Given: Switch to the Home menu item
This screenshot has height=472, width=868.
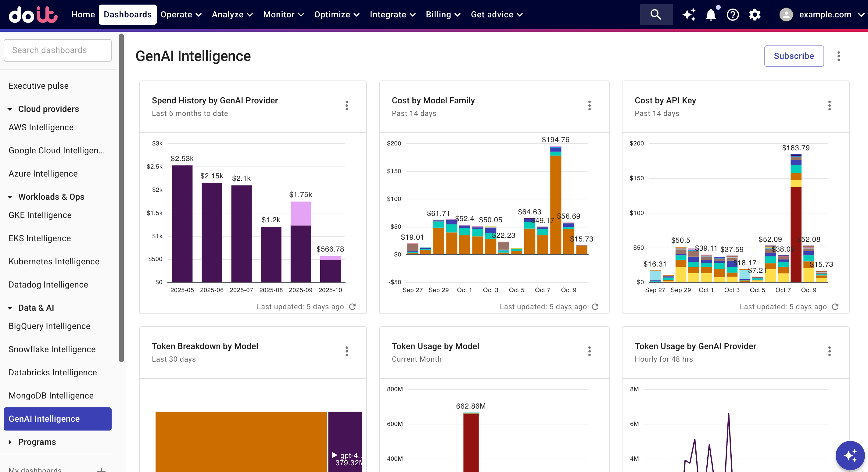Looking at the screenshot, I should [83, 15].
